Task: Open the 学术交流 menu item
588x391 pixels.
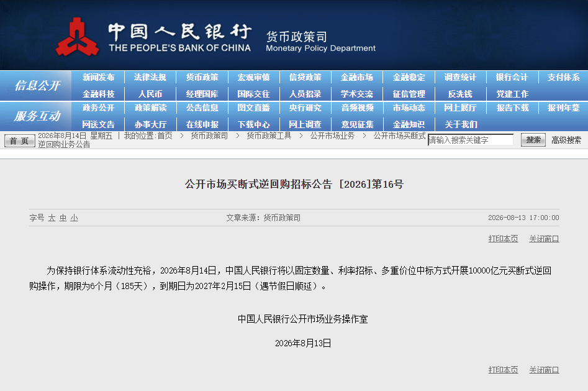Action: click(357, 94)
